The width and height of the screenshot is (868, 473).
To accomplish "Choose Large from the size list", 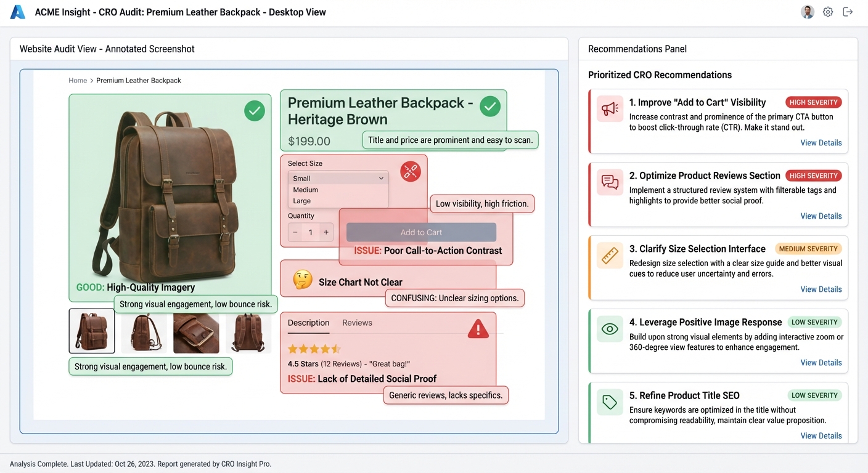I will 302,201.
